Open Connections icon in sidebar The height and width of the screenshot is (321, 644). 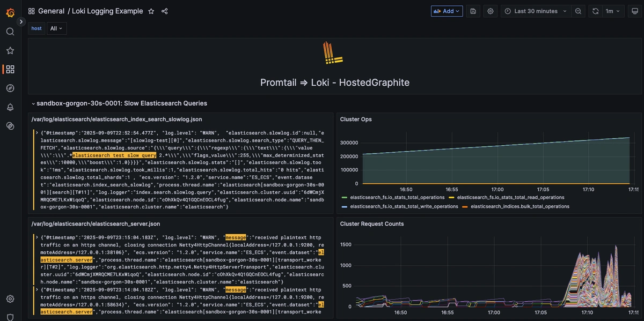tap(10, 126)
